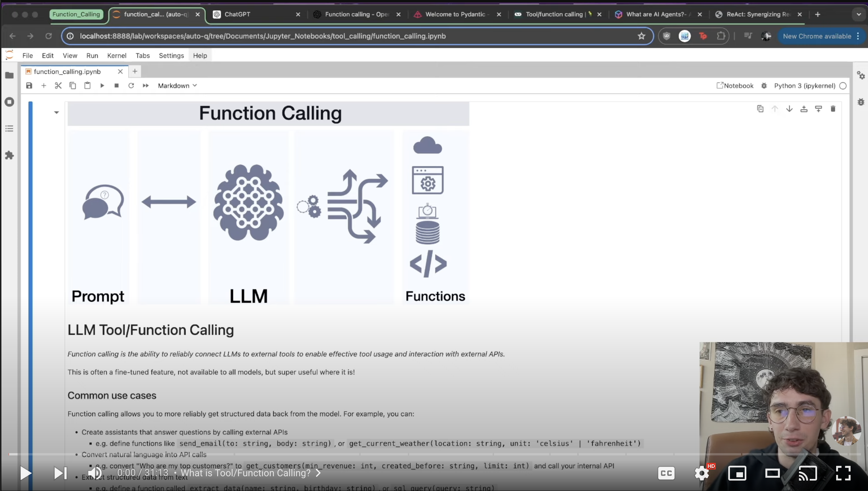Click the New Chrome available button
868x491 pixels.
click(817, 37)
